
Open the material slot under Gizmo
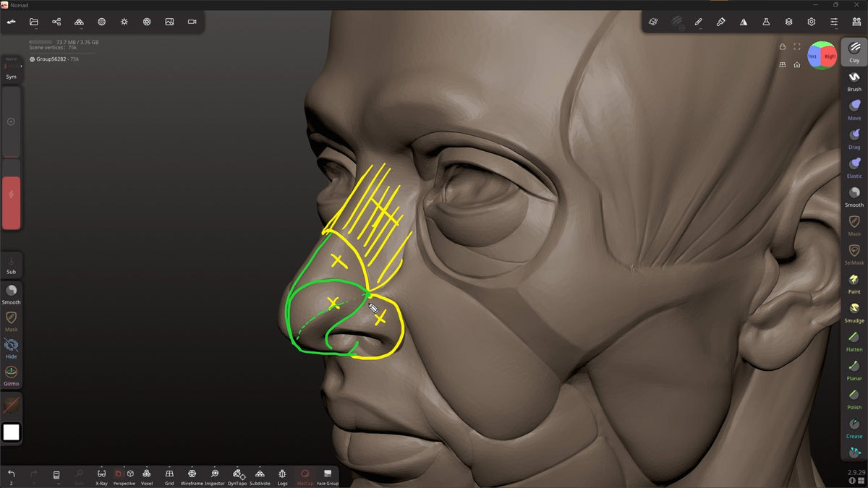(x=11, y=405)
